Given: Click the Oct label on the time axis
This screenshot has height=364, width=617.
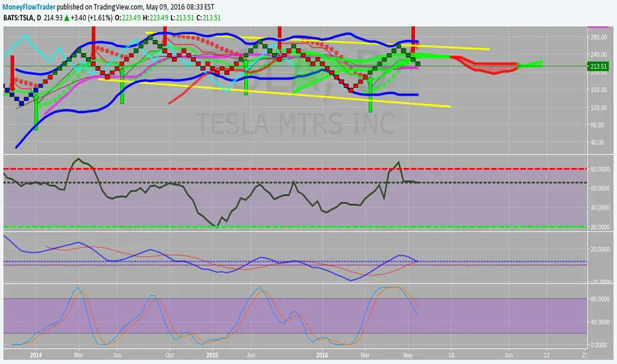Looking at the screenshot, I should (x=169, y=355).
